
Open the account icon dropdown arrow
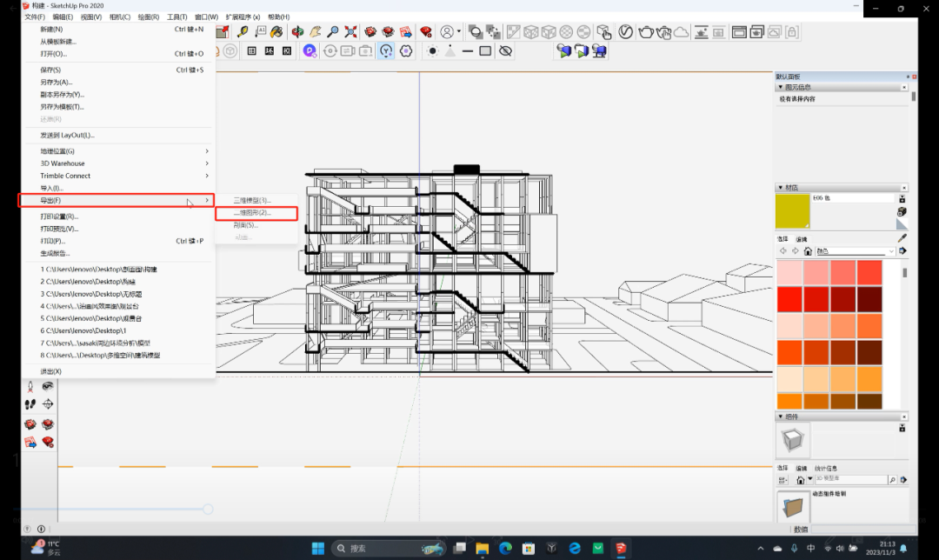point(459,32)
